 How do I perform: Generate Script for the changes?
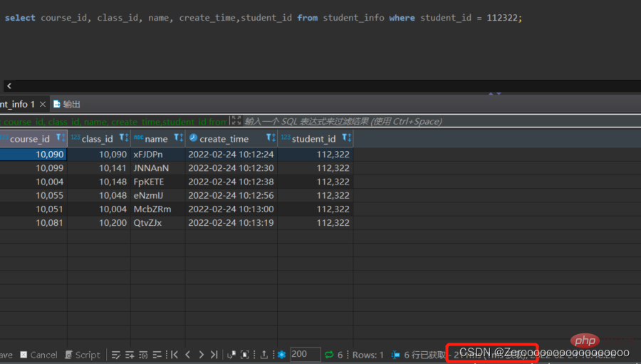point(83,355)
